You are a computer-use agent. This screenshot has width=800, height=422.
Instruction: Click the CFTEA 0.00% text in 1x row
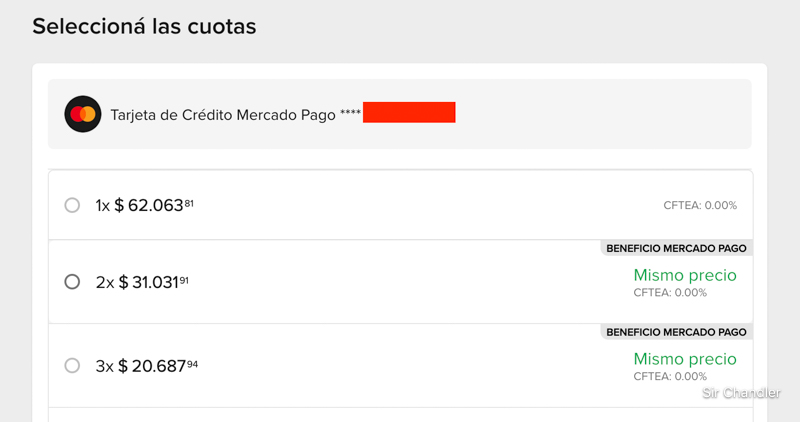700,205
